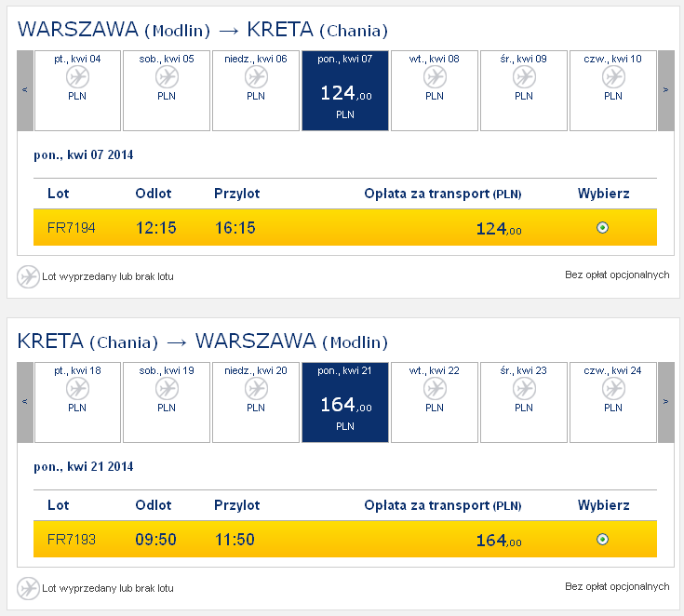
Task: Click the 09:50 return flight row
Action: pyautogui.click(x=345, y=539)
